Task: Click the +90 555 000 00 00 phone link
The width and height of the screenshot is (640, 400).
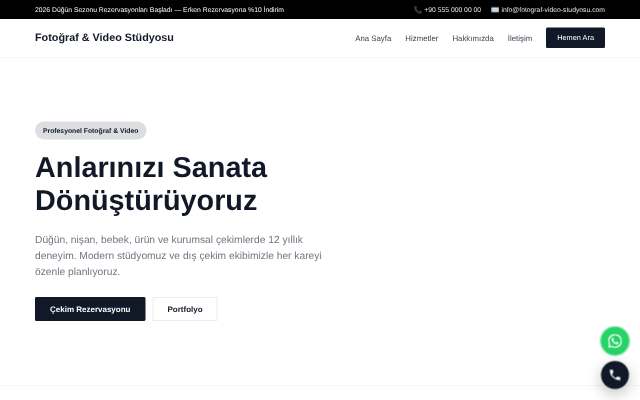Action: tap(452, 10)
